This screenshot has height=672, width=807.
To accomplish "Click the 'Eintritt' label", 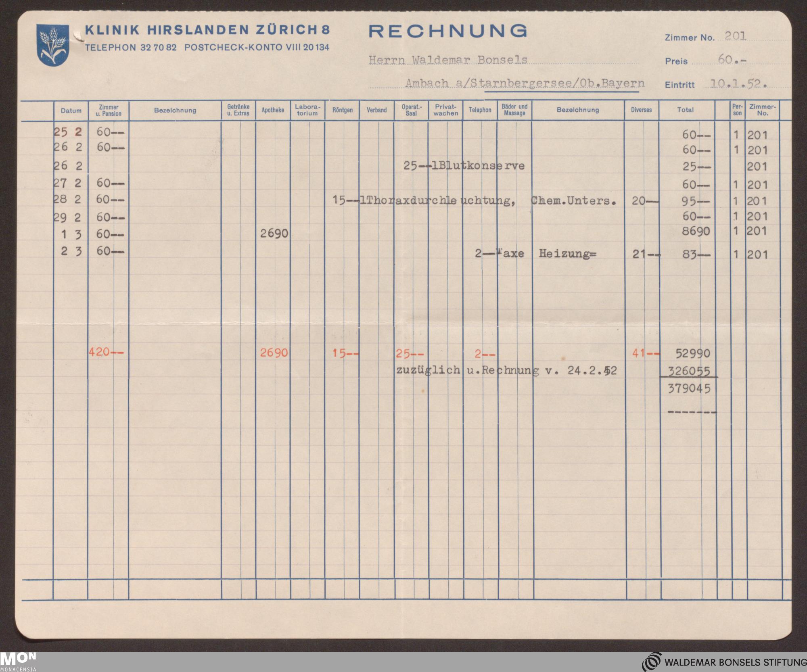I will point(680,85).
